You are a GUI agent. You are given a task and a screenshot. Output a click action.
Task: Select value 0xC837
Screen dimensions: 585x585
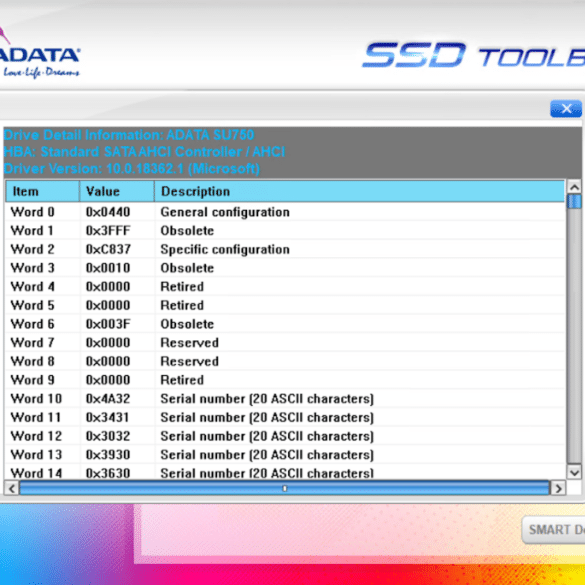pyautogui.click(x=108, y=249)
